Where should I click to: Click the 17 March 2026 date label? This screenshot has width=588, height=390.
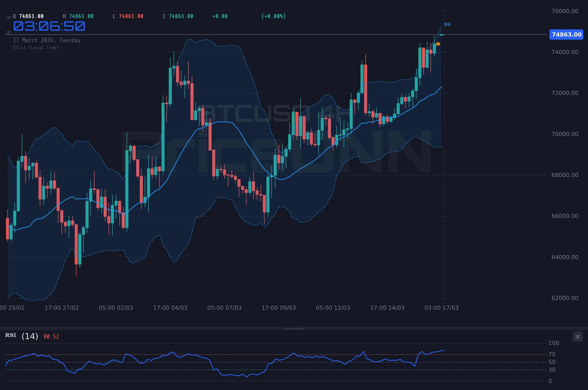tap(47, 40)
